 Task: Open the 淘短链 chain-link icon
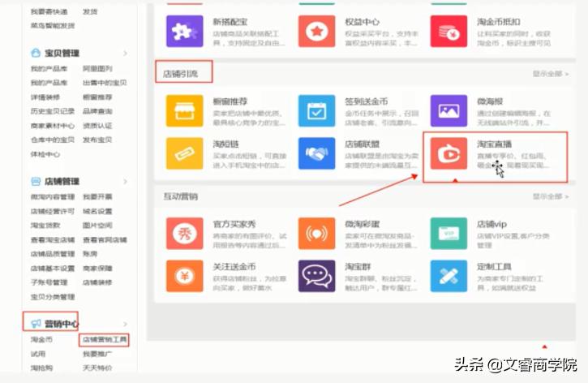click(184, 153)
